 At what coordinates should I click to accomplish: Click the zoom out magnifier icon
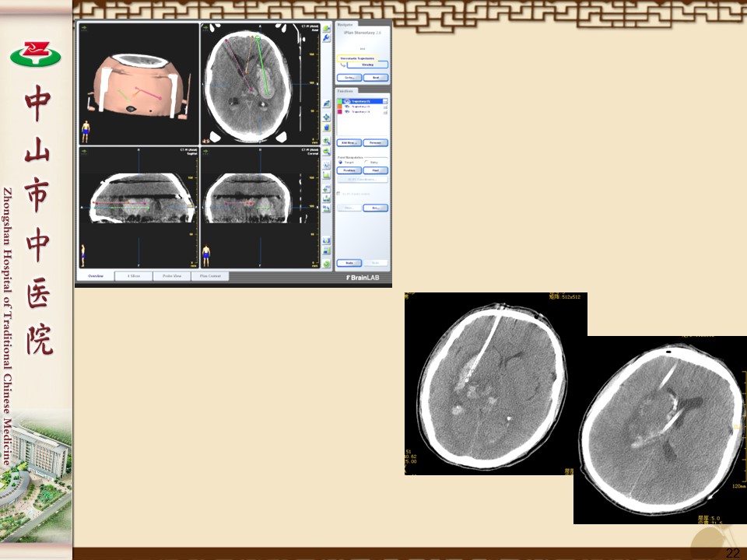326,152
